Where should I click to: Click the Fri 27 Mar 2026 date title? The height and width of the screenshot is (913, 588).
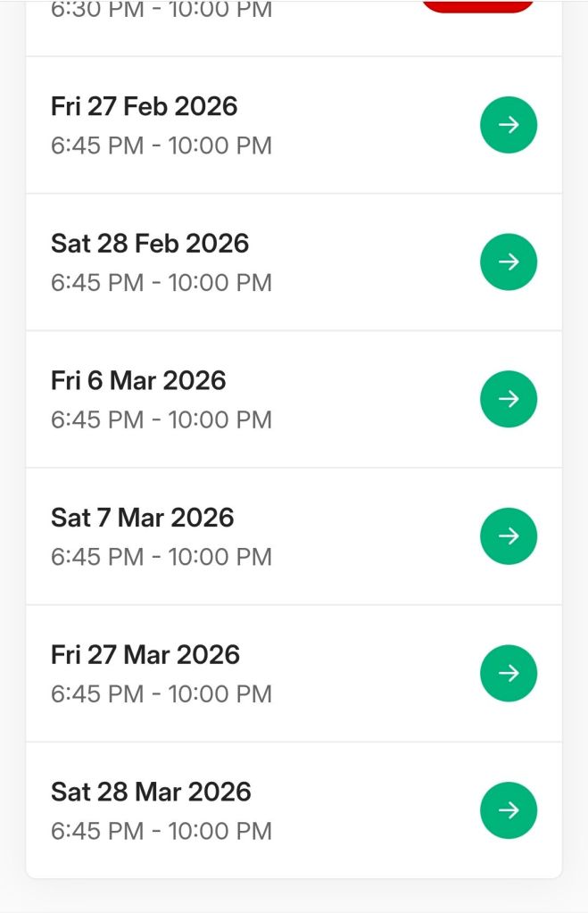(145, 654)
